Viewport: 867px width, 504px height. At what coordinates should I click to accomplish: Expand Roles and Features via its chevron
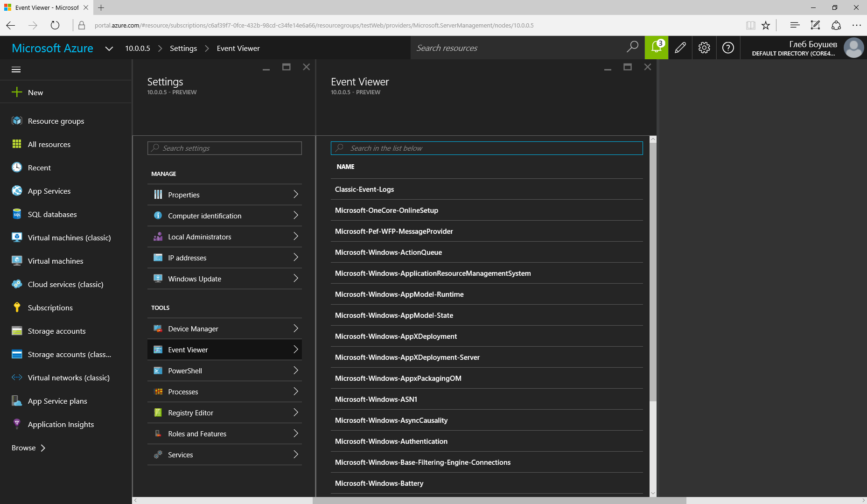296,433
